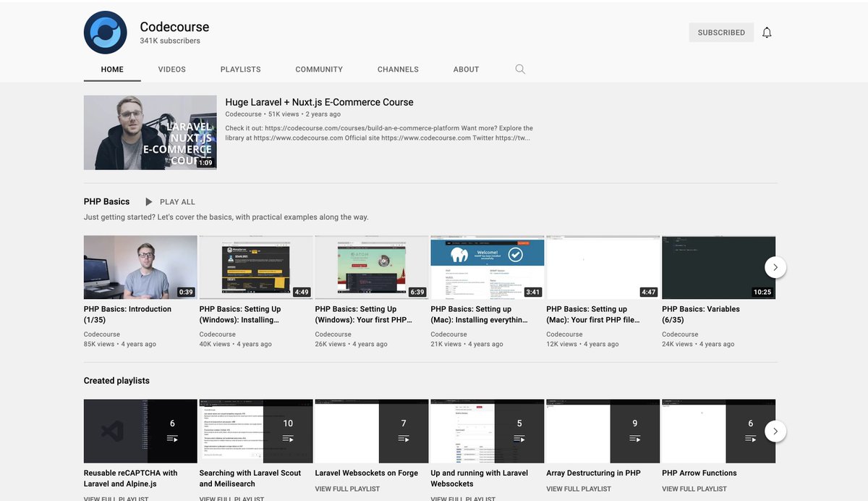Screen dimensions: 868x501
Task: Click playlist icon on Array Destructuring thumbnail
Action: coord(635,439)
